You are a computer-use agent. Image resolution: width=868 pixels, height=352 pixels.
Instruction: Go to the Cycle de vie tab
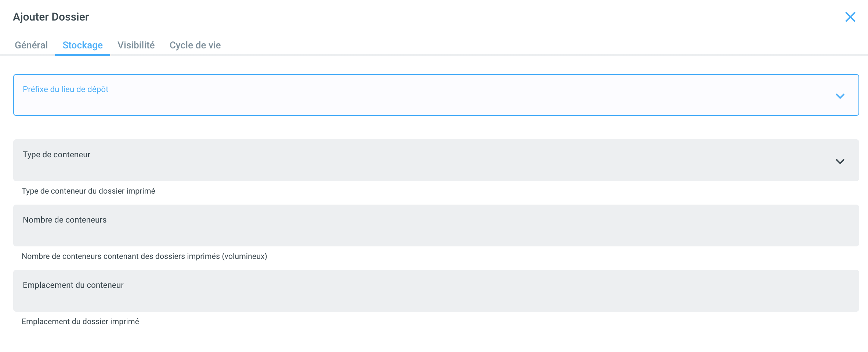[x=195, y=45]
